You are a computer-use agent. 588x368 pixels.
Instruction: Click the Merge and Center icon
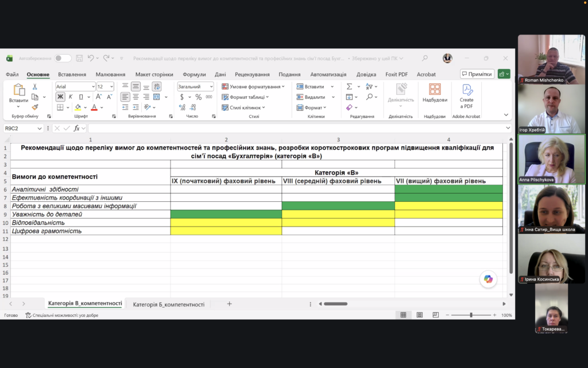[157, 97]
